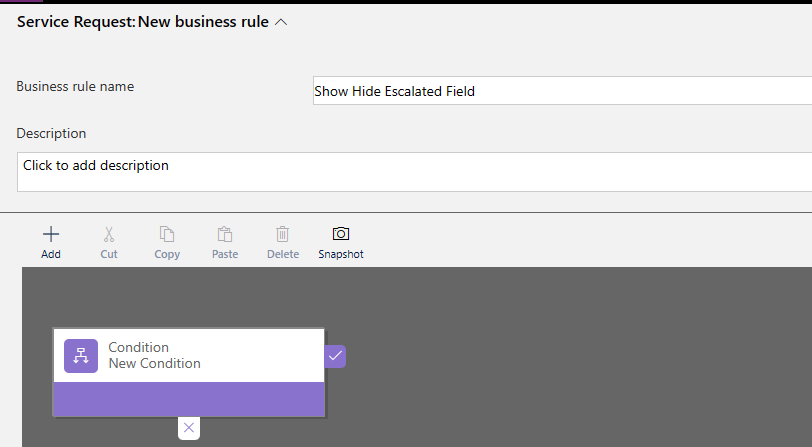Click the Delete label in toolbar
The height and width of the screenshot is (447, 812).
[x=283, y=254]
